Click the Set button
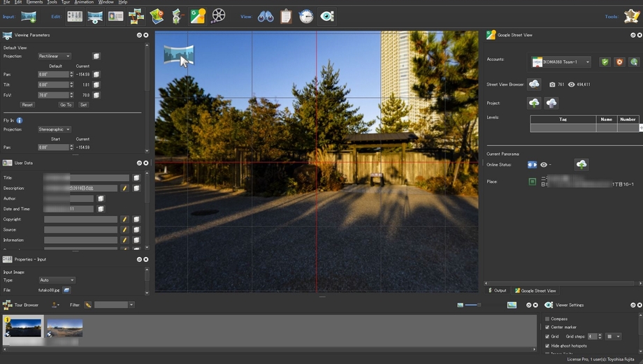643x364 pixels. click(x=83, y=105)
